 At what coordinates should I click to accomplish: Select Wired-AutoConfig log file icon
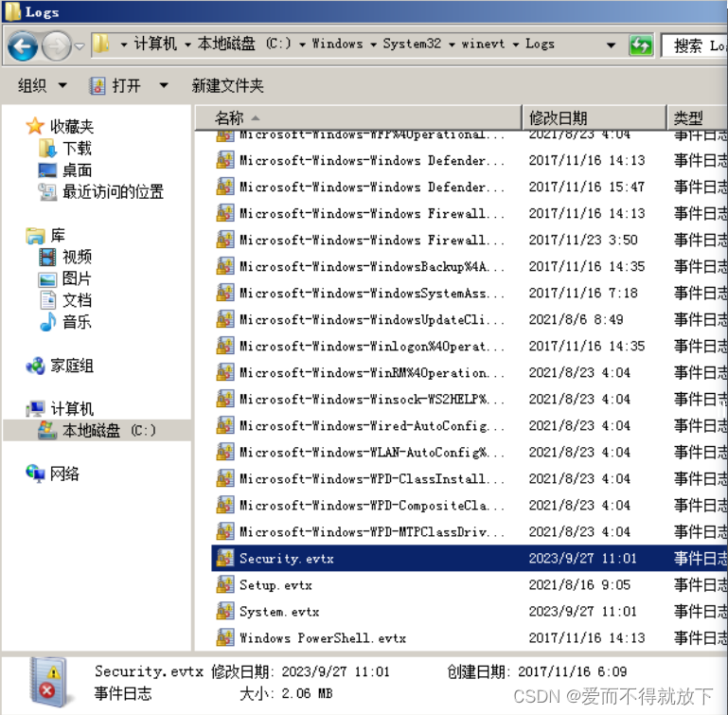point(225,425)
